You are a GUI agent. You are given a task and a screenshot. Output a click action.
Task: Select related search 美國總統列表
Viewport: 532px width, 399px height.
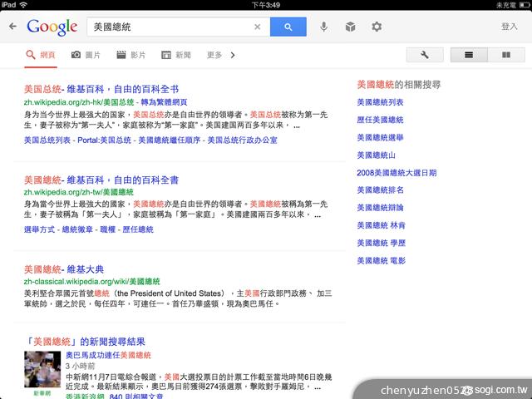click(380, 102)
